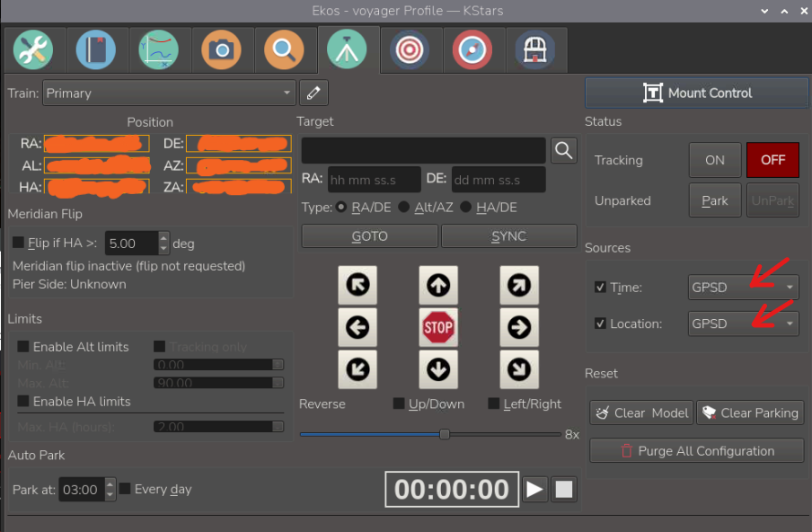This screenshot has width=812, height=532.
Task: Edit optical train with pencil icon
Action: (x=313, y=93)
